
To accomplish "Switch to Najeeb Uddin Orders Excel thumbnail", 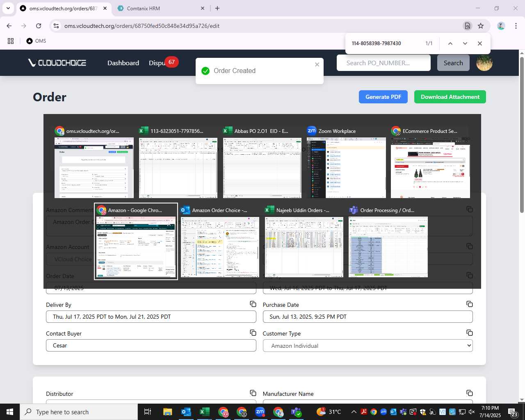I will tap(304, 241).
